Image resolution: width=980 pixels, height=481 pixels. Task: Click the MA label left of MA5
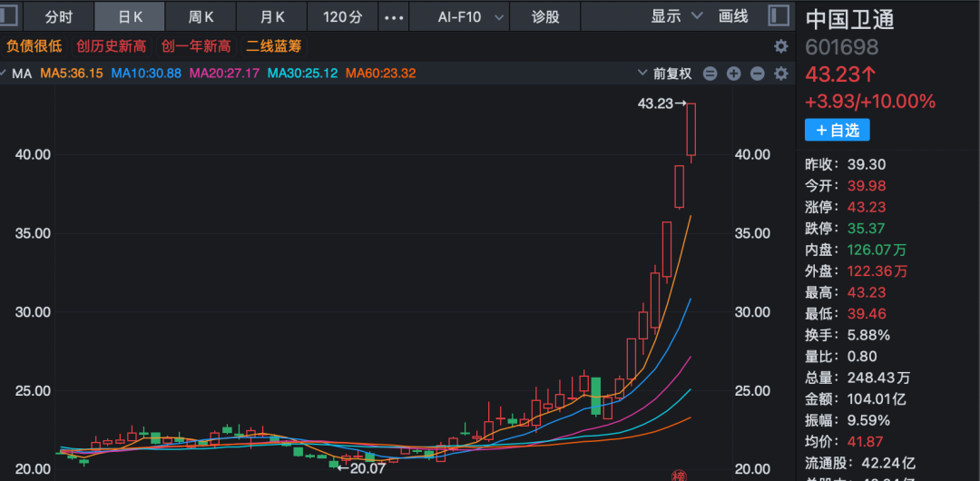coord(22,74)
